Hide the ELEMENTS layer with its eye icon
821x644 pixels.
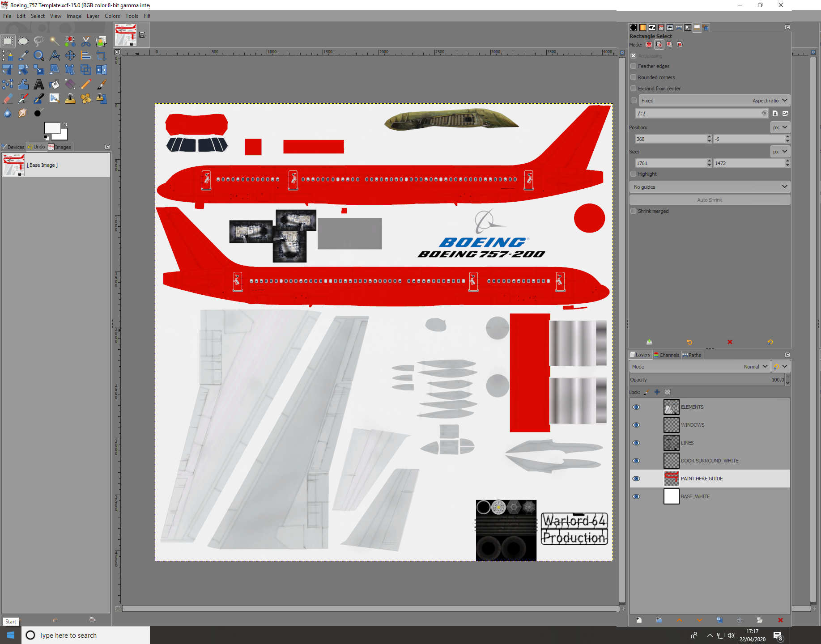coord(636,407)
